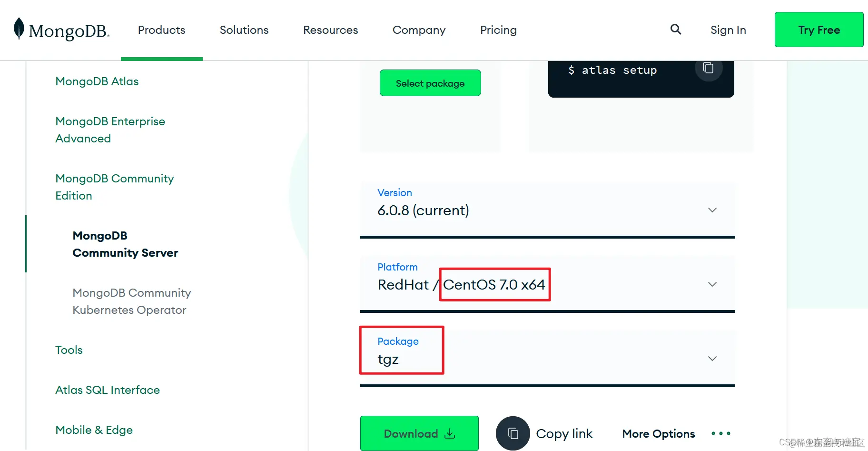Open the Products menu
Viewport: 868px width, 451px height.
coord(162,30)
